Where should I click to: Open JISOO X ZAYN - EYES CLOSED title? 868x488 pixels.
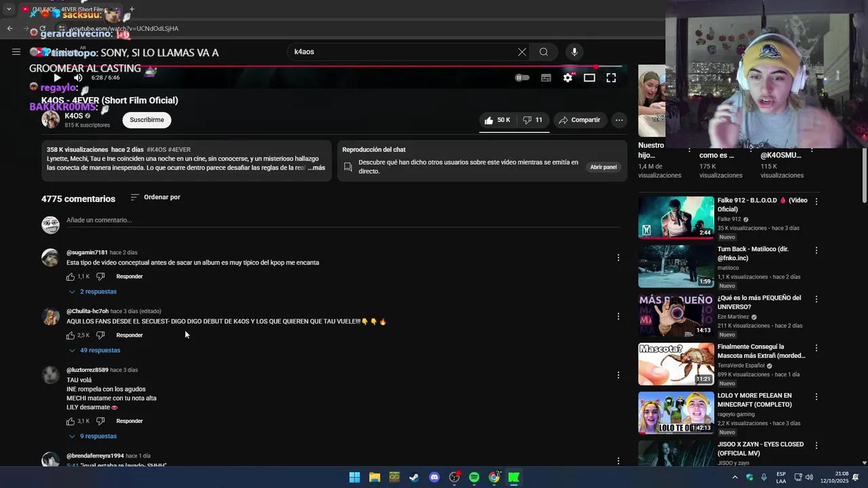coord(761,449)
